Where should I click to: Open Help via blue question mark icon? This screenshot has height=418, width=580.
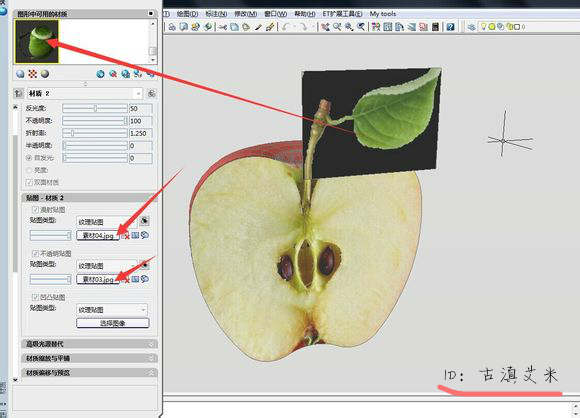pyautogui.click(x=450, y=27)
